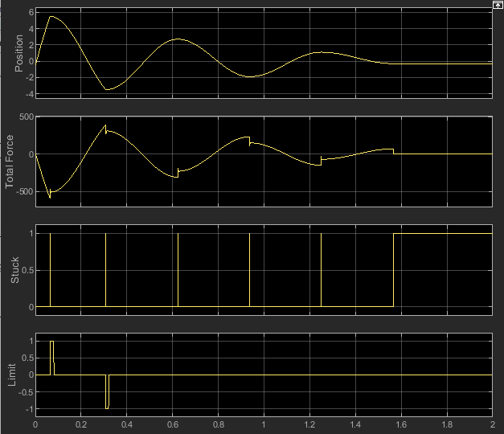Select the Position y-axis label
Screen dimensions: 504x434
20,54
